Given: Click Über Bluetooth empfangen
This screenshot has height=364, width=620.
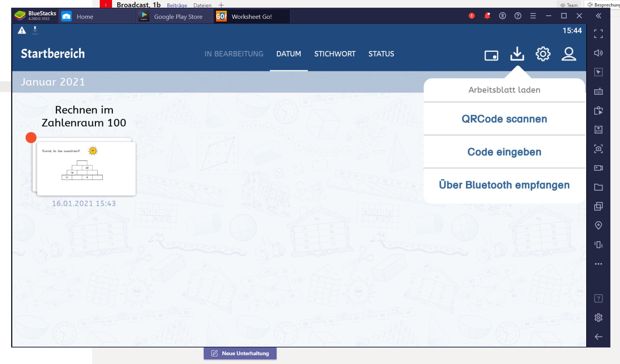Looking at the screenshot, I should (x=504, y=185).
